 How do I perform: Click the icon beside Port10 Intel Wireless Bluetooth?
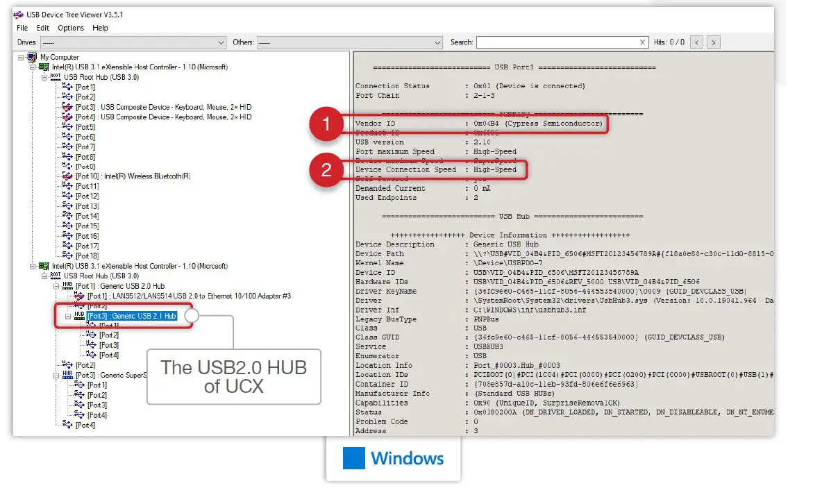pyautogui.click(x=67, y=176)
